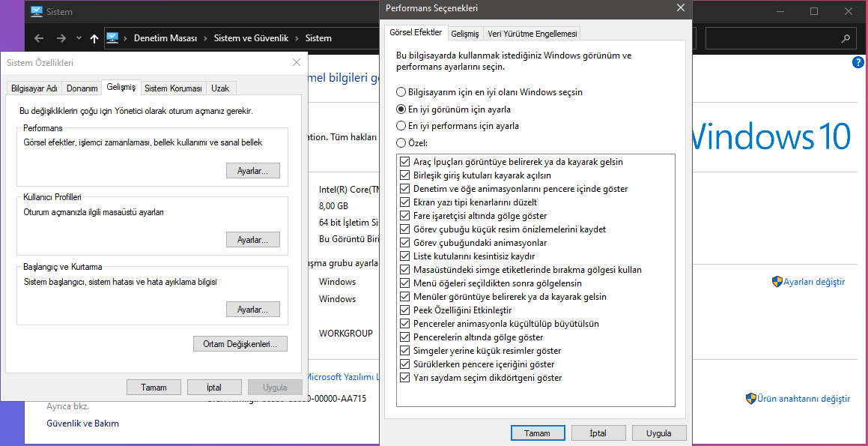Toggle 'Masaüstündeki simge etiketlerinde bırakma gölgesi kullan'
The width and height of the screenshot is (868, 446).
403,270
